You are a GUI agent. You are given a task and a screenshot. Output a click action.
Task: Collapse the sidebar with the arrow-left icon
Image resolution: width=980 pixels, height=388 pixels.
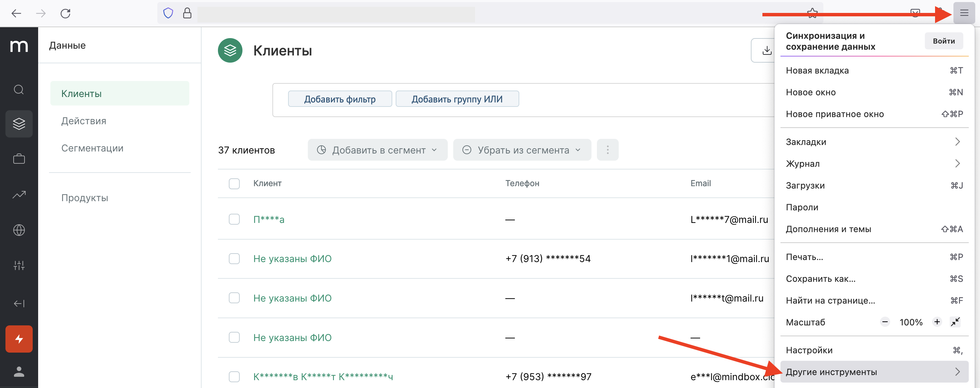19,304
